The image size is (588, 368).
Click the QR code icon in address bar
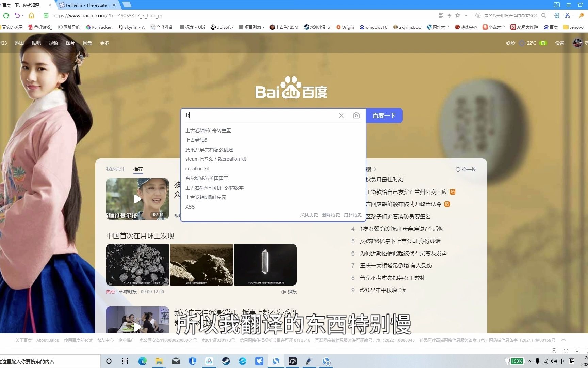441,15
